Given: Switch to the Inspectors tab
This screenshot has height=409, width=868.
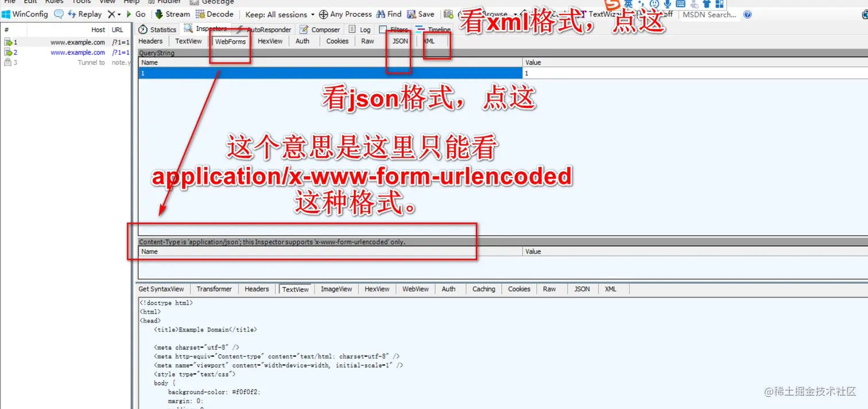Looking at the screenshot, I should coord(206,29).
